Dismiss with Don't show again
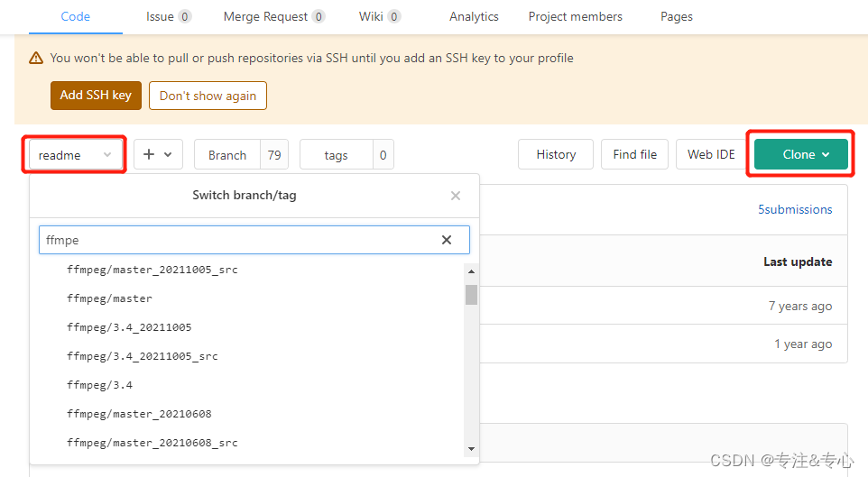Viewport: 868px width, 477px height. (x=208, y=96)
